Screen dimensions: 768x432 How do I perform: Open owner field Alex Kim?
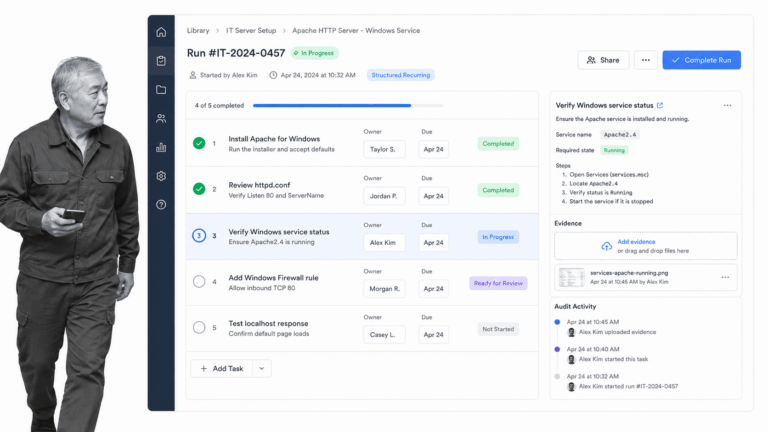tap(384, 242)
